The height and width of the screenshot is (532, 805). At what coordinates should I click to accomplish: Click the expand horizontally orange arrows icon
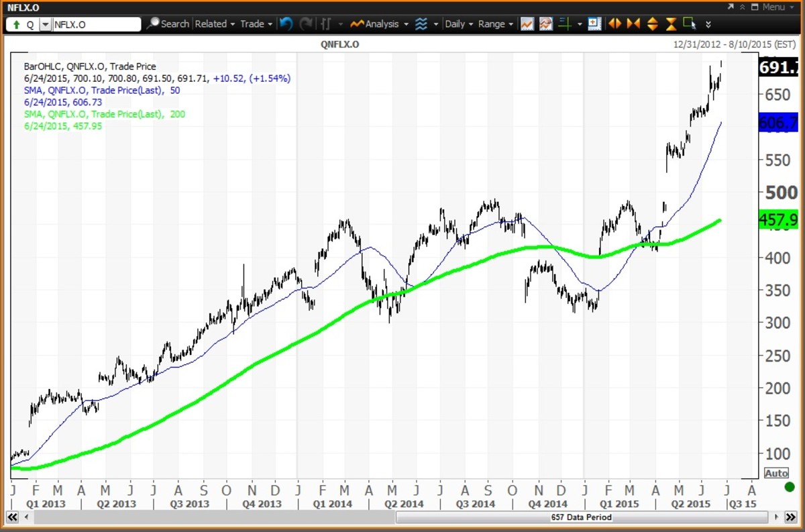pyautogui.click(x=614, y=23)
